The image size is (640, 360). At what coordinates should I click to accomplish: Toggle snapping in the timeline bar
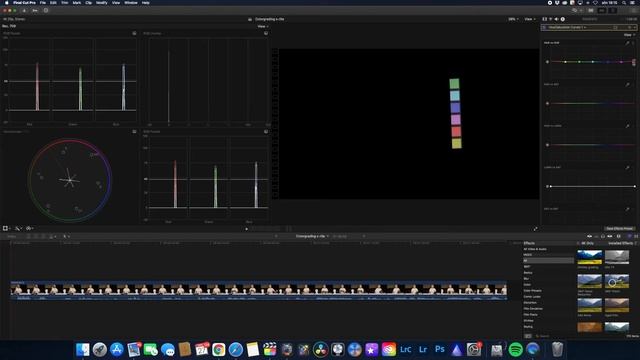[x=610, y=236]
